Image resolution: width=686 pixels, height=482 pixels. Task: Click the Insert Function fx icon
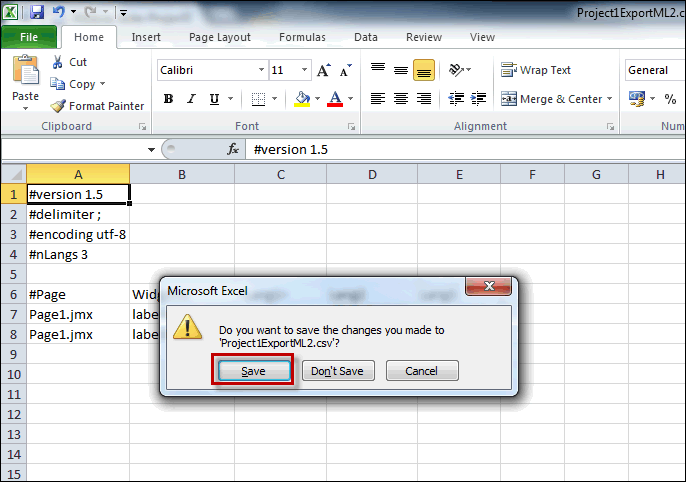click(233, 149)
